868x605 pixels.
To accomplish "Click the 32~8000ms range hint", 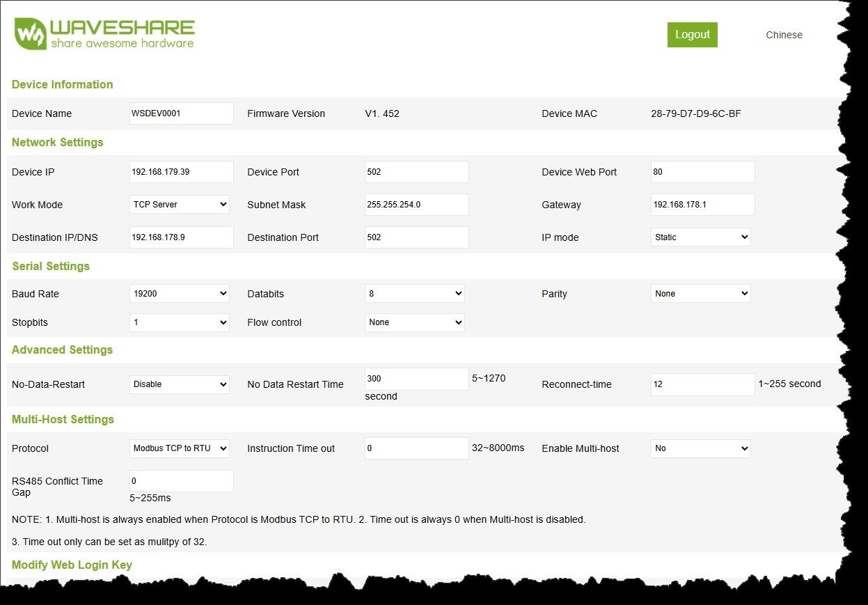I will coord(498,448).
